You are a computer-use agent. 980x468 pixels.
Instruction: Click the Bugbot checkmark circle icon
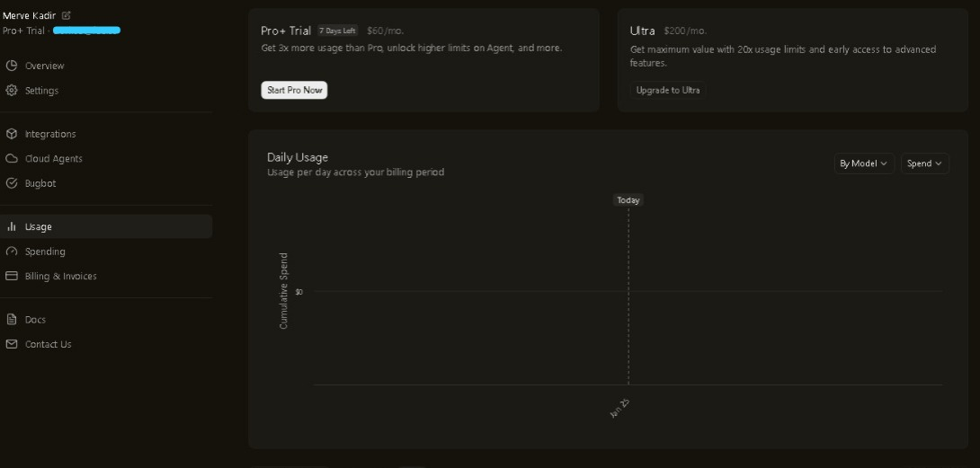click(x=12, y=183)
